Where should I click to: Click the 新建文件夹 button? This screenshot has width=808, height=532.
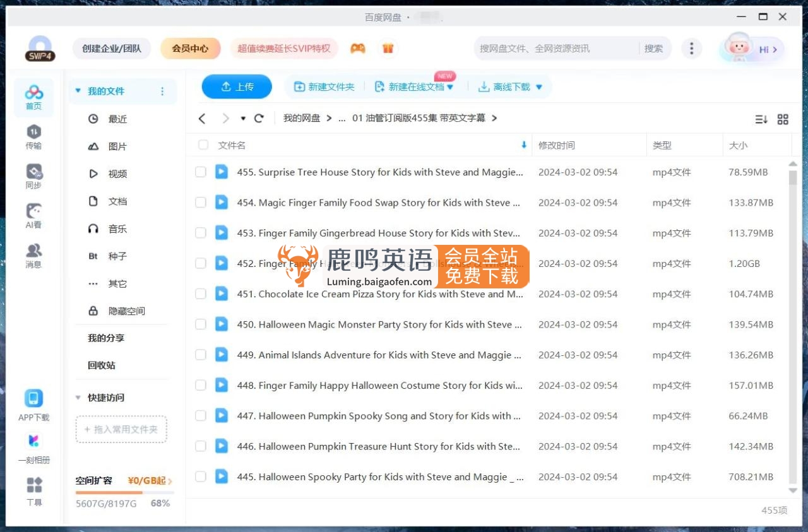(324, 87)
